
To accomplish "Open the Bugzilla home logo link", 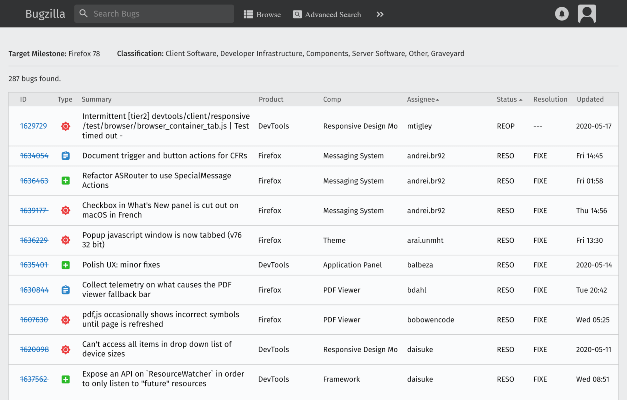I will [45, 14].
